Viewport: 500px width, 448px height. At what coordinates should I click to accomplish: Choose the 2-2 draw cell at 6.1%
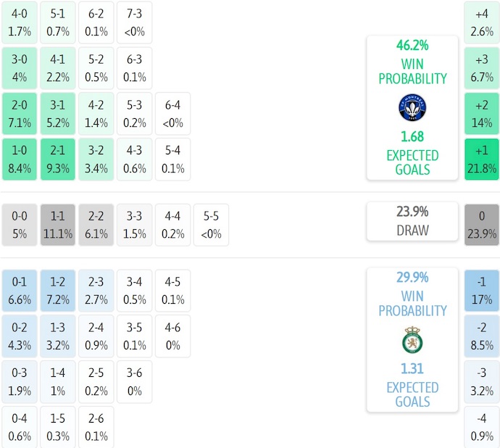[96, 225]
